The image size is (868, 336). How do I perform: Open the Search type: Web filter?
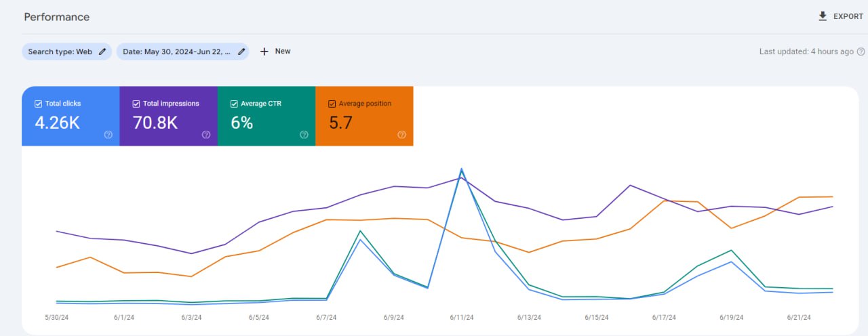(60, 51)
